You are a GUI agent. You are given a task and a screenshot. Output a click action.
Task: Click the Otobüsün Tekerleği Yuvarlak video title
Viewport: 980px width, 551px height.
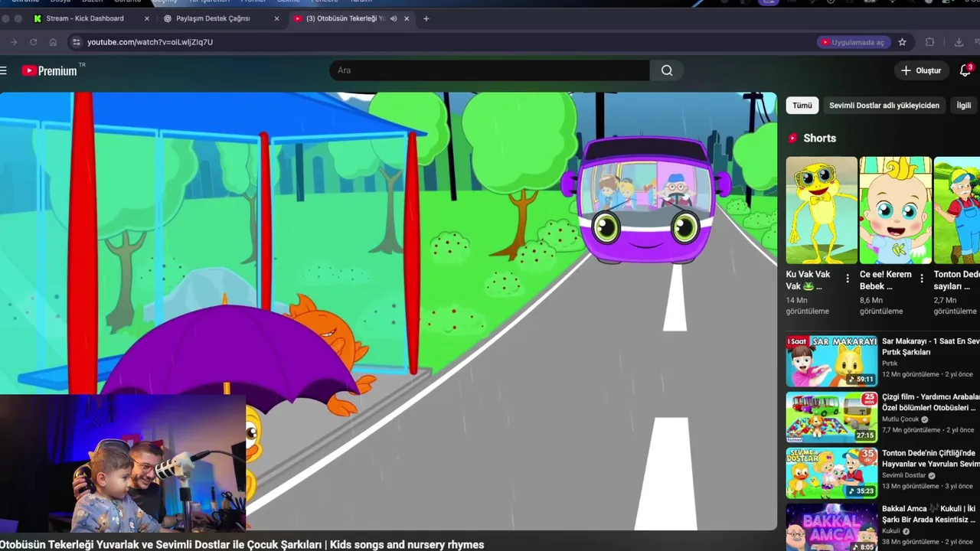click(x=242, y=545)
